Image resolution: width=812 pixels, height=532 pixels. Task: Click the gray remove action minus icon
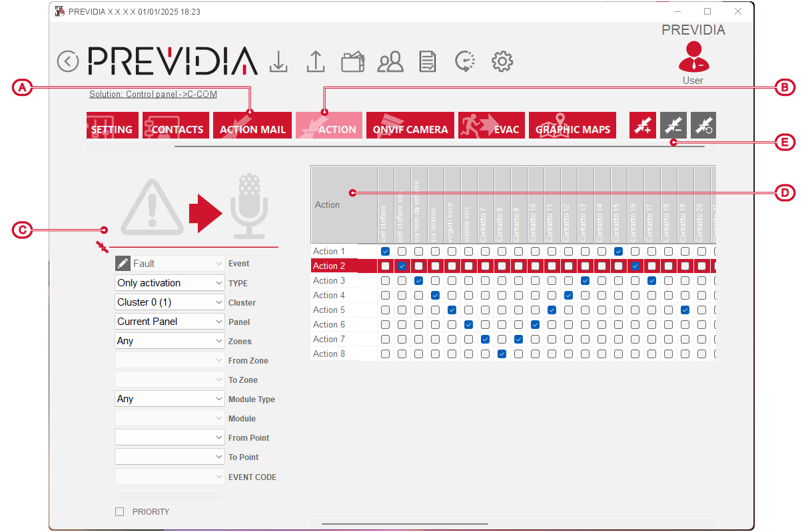[x=673, y=125]
